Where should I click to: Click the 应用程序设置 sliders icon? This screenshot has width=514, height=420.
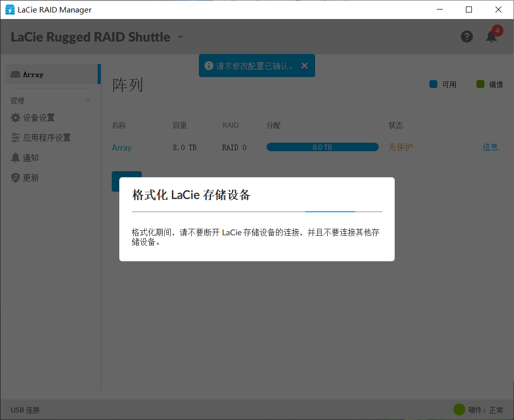pos(15,137)
